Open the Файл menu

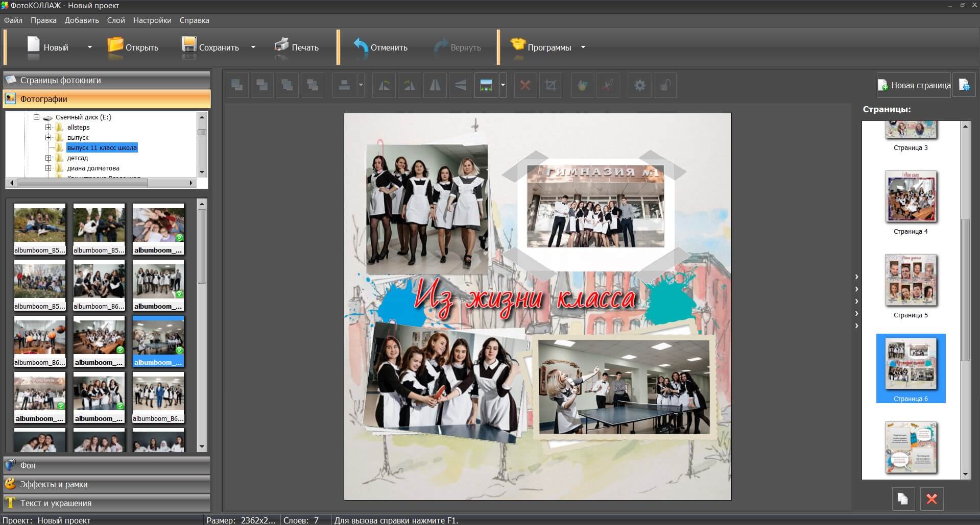coord(13,20)
